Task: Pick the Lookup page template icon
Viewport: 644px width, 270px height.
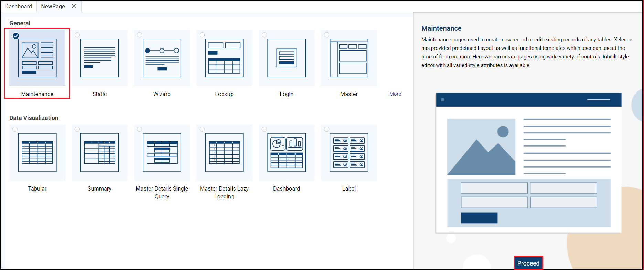Action: [224, 58]
